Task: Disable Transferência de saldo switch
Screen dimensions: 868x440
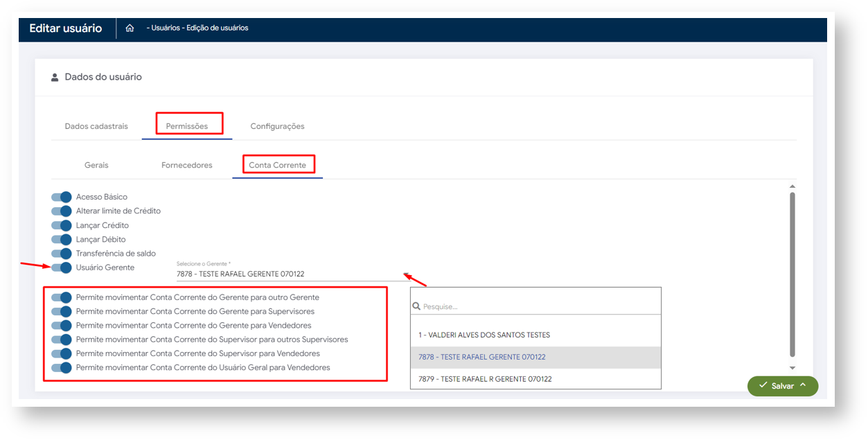Action: point(62,254)
